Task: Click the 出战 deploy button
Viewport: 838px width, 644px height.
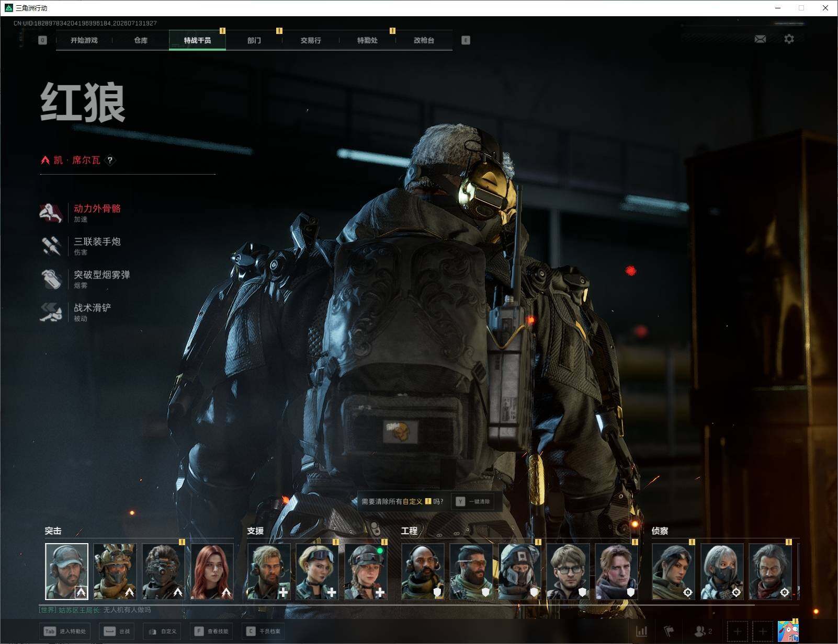Action: coord(117,631)
